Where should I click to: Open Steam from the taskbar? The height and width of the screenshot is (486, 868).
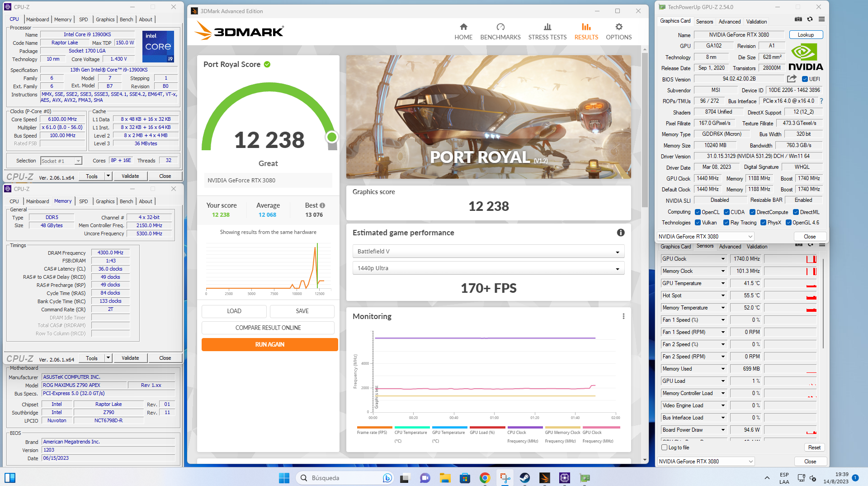point(525,478)
